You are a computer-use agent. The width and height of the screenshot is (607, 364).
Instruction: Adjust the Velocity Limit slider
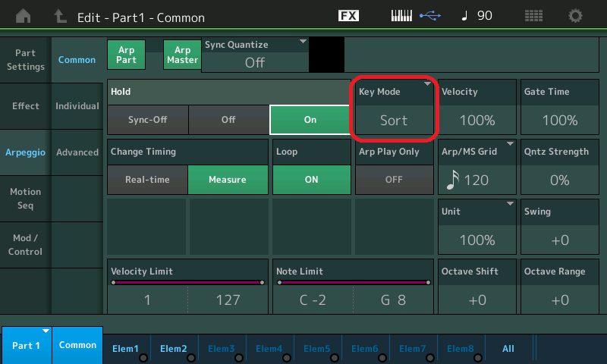[187, 282]
